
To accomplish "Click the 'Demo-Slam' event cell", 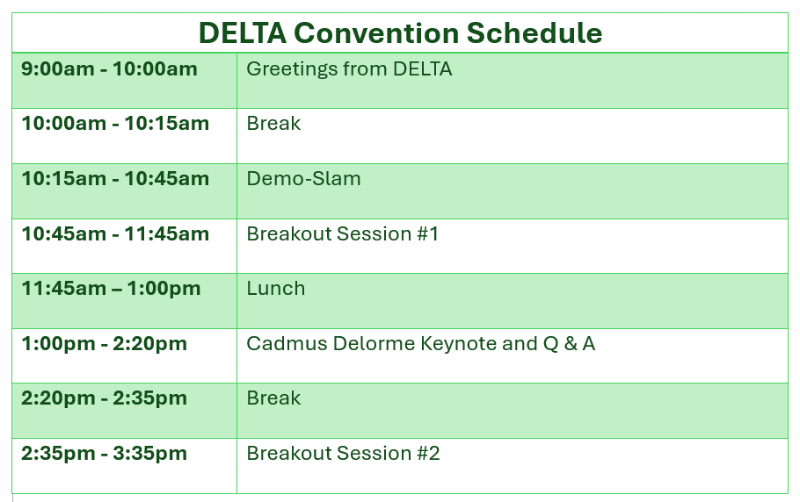I will click(x=303, y=179).
